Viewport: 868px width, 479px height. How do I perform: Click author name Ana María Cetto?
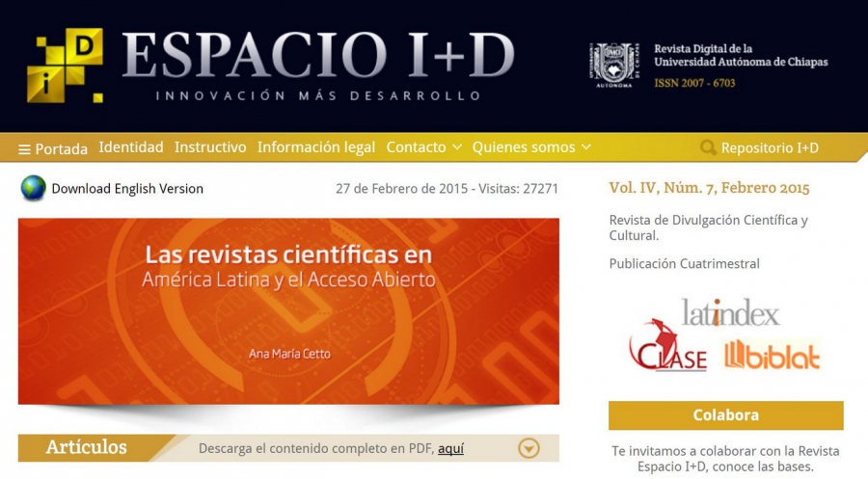point(289,354)
